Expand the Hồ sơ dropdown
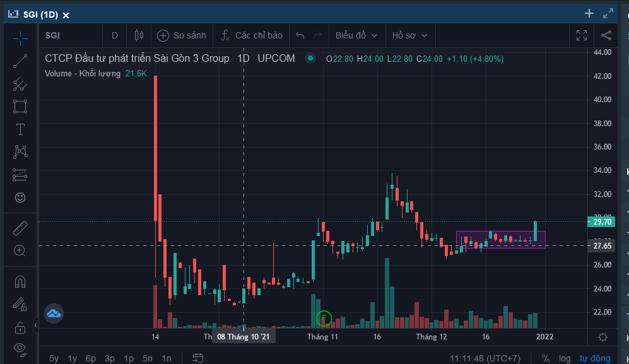The image size is (629, 364). click(409, 35)
